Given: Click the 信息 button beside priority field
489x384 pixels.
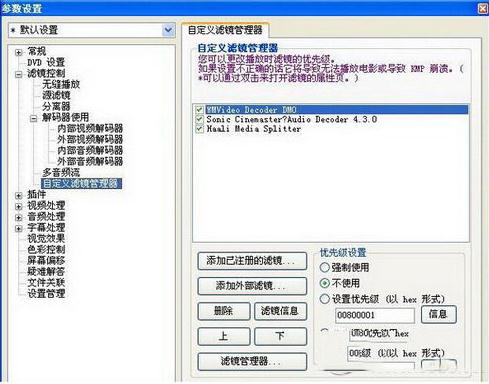Looking at the screenshot, I should 438,315.
